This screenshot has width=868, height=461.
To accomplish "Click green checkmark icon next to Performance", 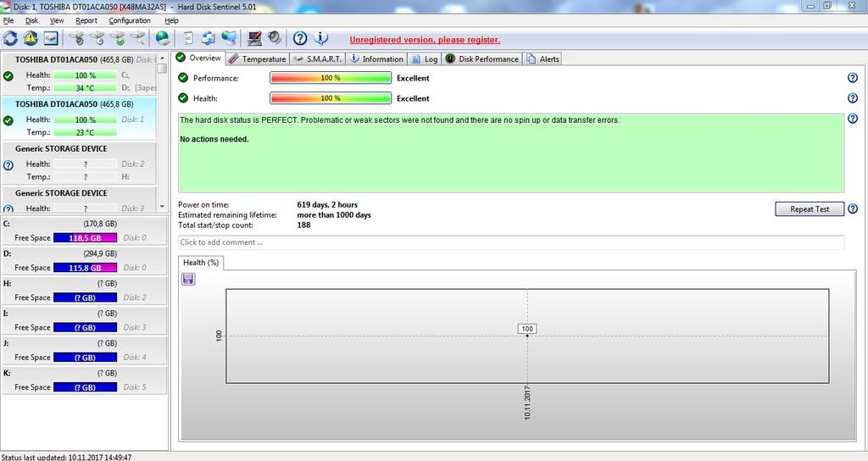I will 183,78.
